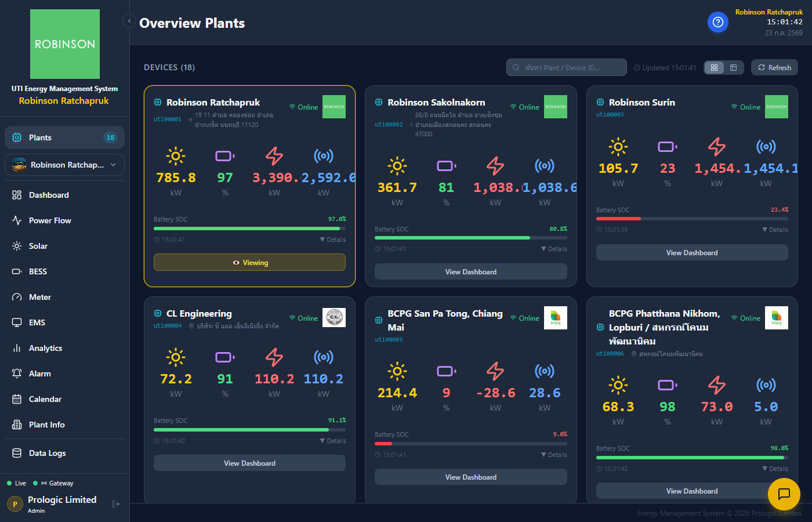Image resolution: width=812 pixels, height=522 pixels.
Task: Click the battery icon on CL Engineering card
Action: coord(225,357)
